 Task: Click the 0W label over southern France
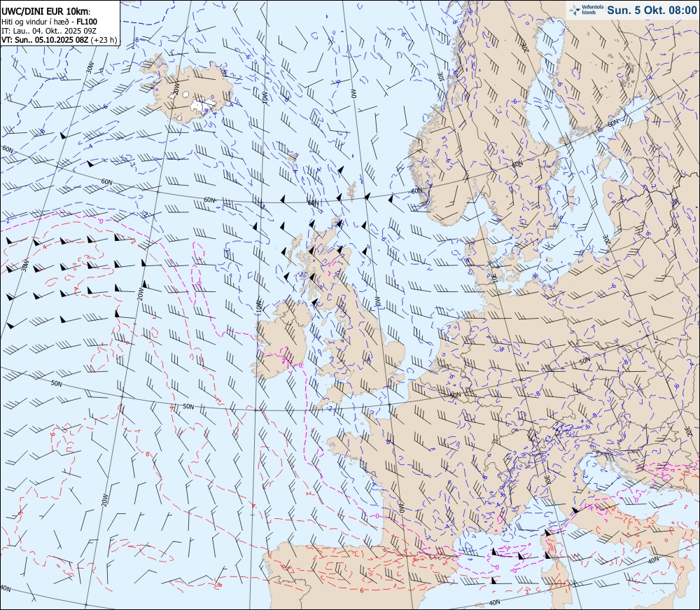[x=400, y=509]
